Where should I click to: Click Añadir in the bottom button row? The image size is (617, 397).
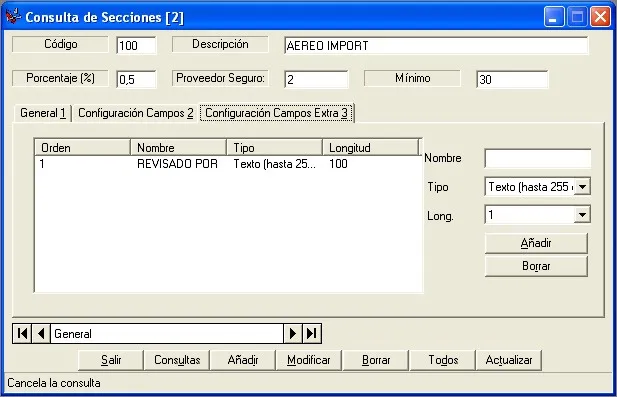point(243,360)
